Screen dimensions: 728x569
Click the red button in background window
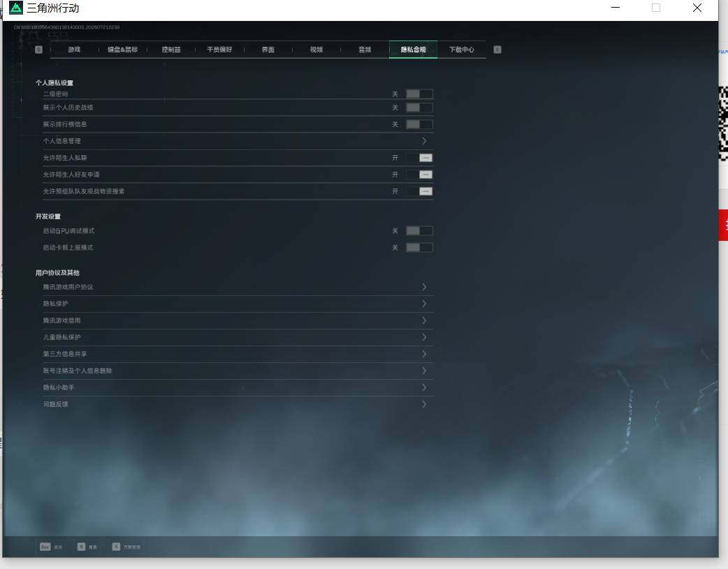723,225
